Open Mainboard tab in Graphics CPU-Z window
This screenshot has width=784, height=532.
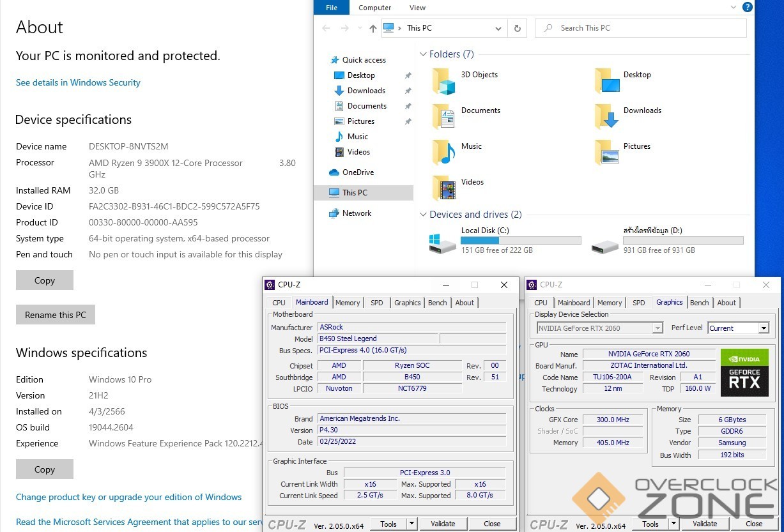[574, 303]
